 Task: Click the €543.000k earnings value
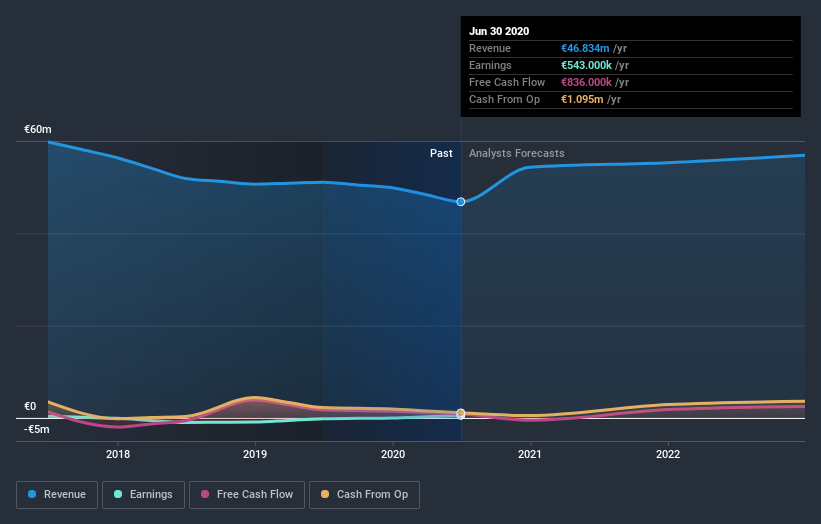pyautogui.click(x=586, y=65)
